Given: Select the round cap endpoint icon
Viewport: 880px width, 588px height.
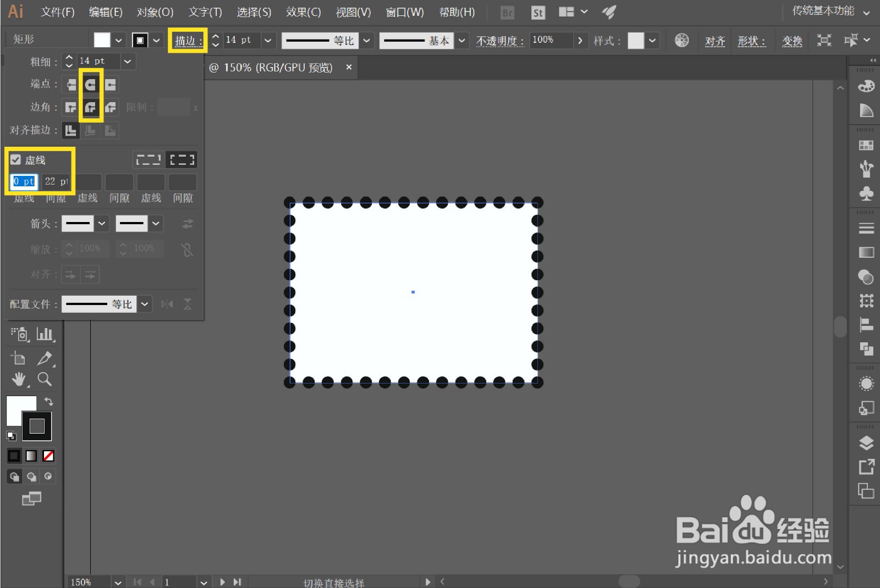Looking at the screenshot, I should pos(91,84).
